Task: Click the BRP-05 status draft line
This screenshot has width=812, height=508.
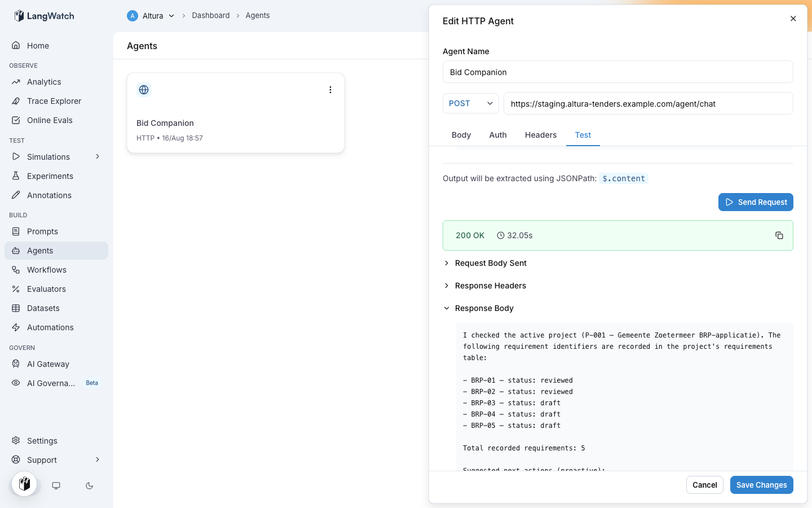Action: coord(512,426)
